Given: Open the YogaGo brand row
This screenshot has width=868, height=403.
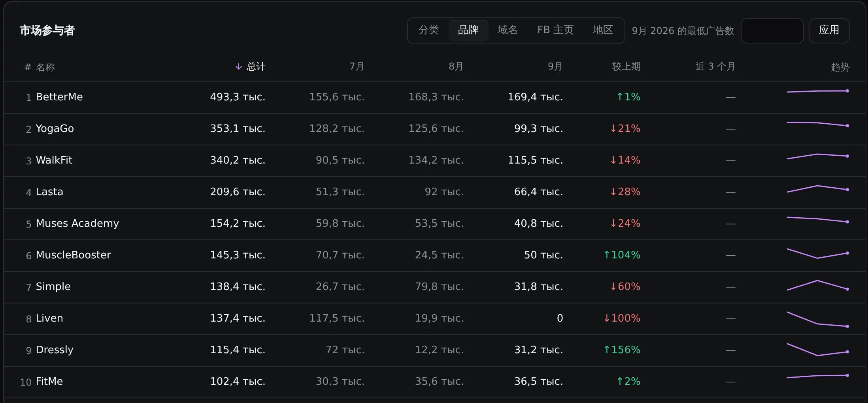Looking at the screenshot, I should click(435, 129).
